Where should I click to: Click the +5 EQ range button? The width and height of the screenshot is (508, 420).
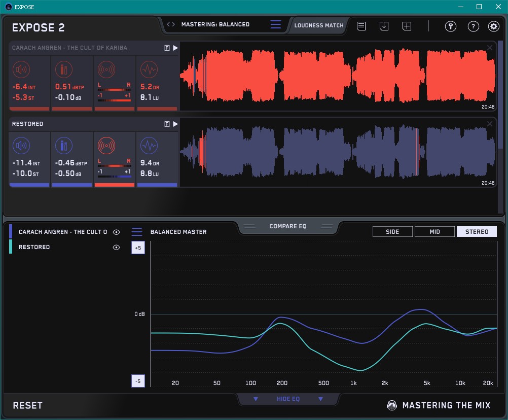tap(138, 248)
